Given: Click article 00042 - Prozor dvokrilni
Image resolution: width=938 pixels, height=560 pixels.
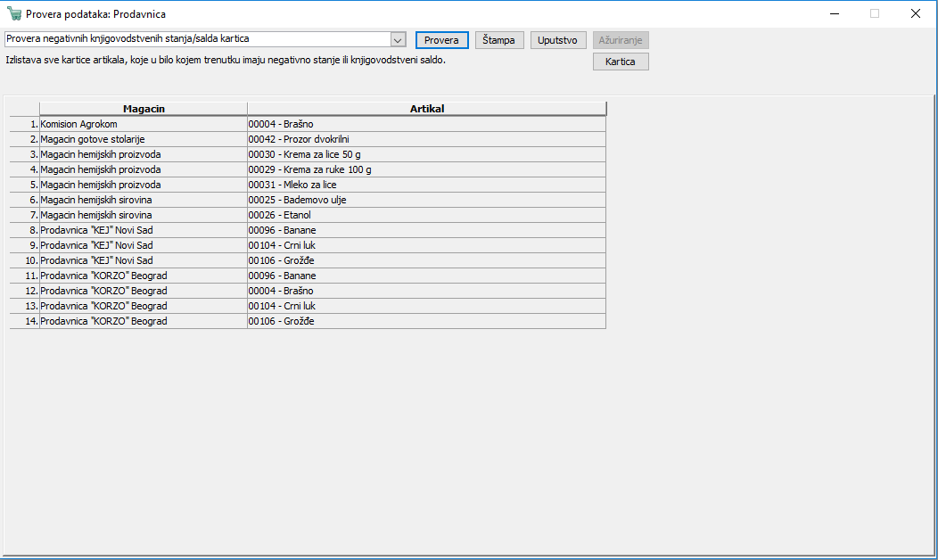Looking at the screenshot, I should [426, 139].
